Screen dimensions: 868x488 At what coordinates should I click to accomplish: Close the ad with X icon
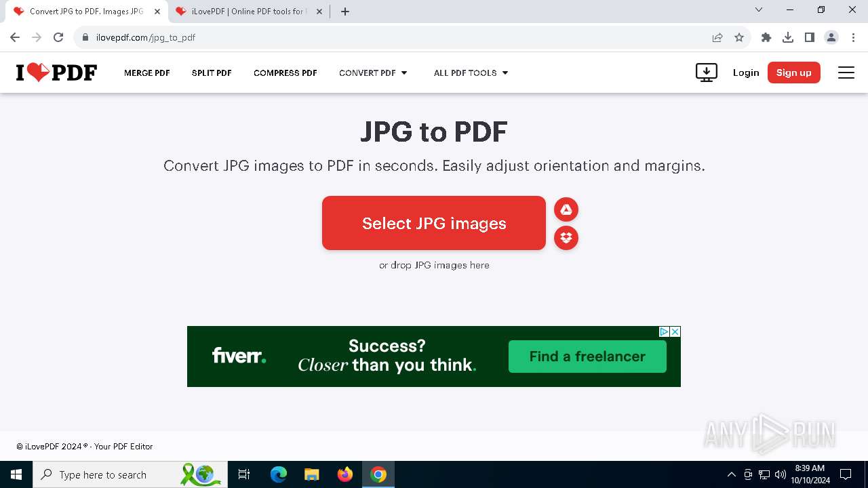click(x=675, y=331)
